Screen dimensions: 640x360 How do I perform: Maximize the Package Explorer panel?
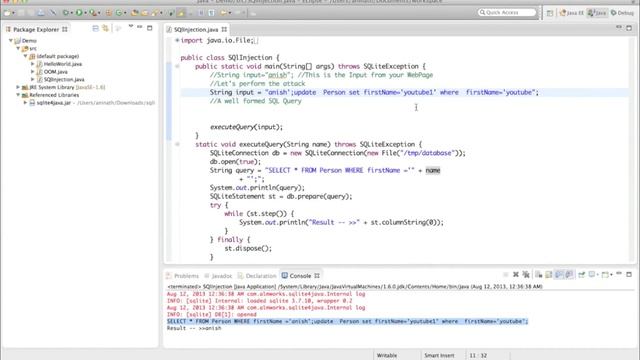(x=150, y=28)
